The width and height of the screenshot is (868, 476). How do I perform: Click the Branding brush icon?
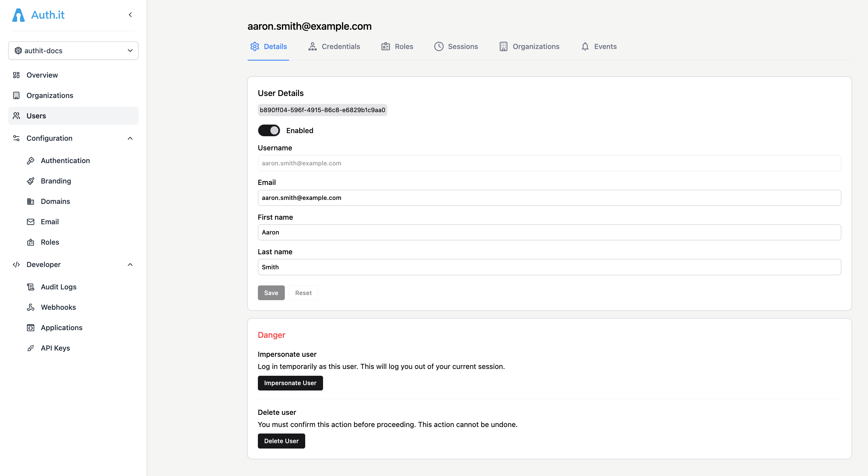pos(31,181)
